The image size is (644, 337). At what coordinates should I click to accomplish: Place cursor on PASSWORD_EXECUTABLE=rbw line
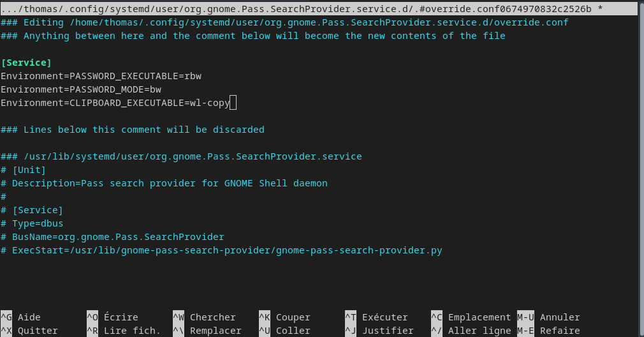101,76
